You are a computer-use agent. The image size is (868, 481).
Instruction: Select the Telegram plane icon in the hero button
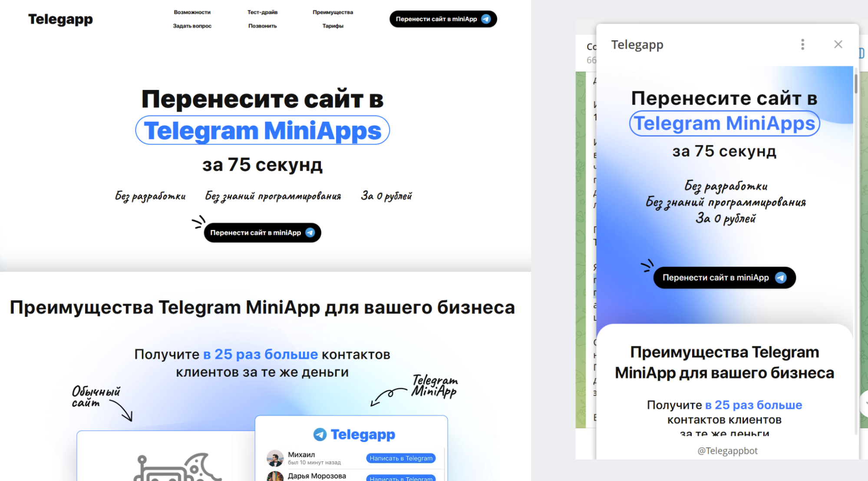pos(309,232)
